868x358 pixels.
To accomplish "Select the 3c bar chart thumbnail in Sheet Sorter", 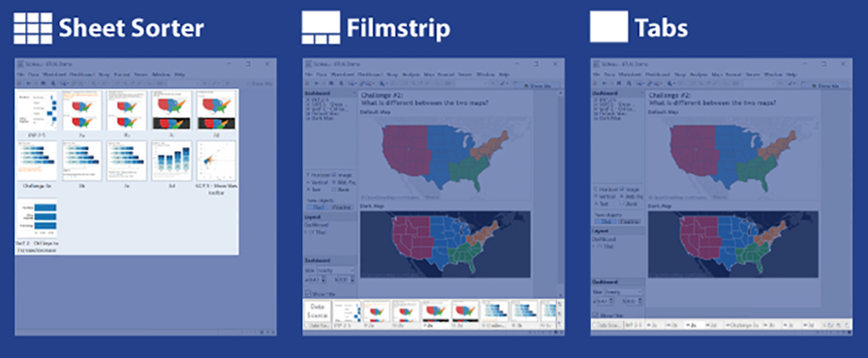I will pos(126,161).
